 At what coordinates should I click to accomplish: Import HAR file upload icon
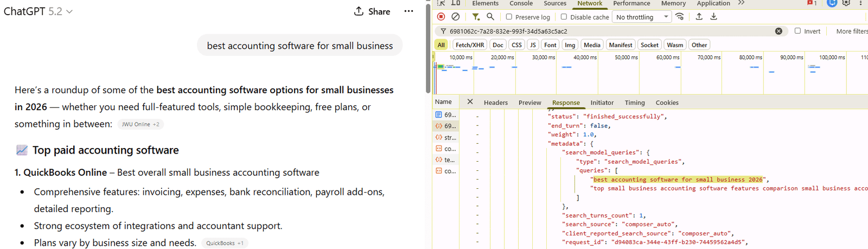(699, 17)
